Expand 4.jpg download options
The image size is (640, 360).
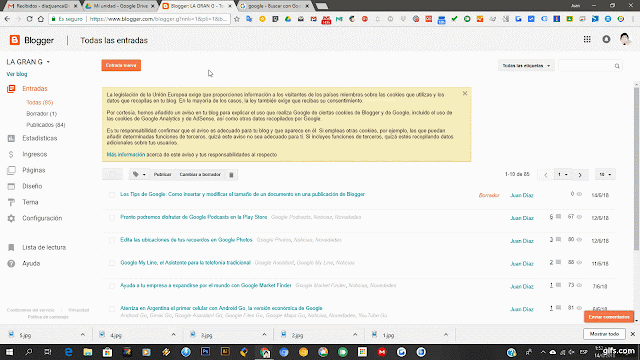pyautogui.click(x=173, y=335)
